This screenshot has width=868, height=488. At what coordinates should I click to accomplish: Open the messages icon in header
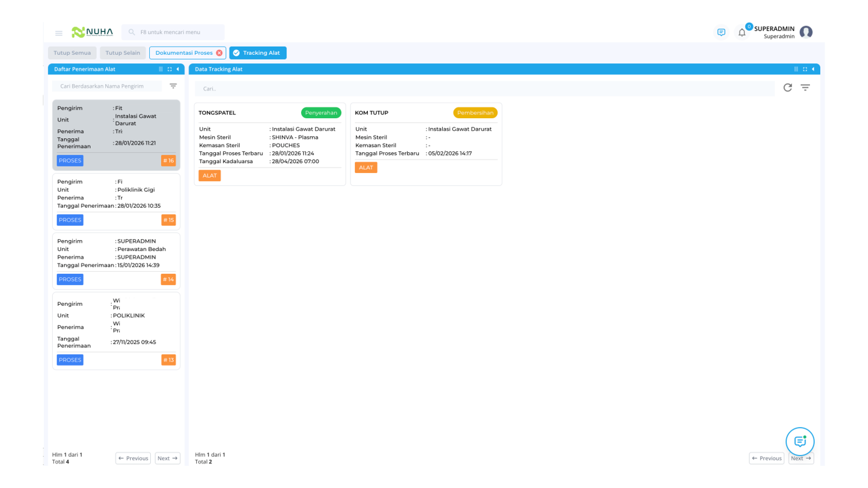point(721,33)
